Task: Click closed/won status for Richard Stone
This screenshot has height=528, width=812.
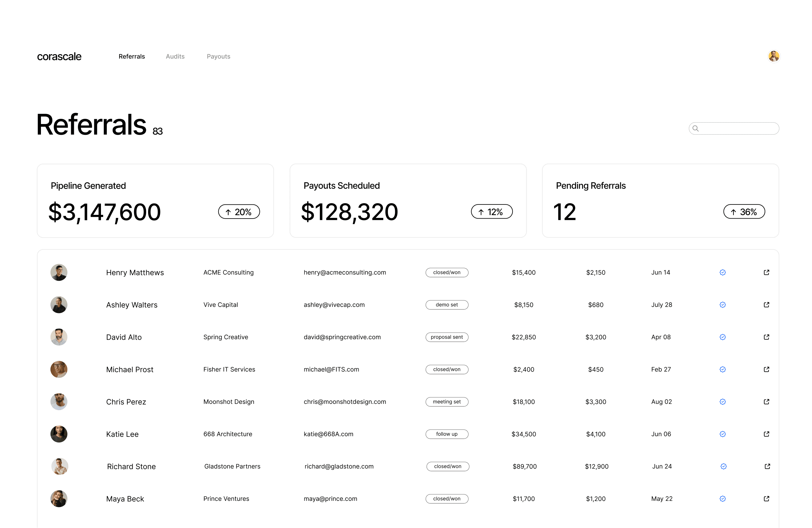Action: pyautogui.click(x=448, y=466)
